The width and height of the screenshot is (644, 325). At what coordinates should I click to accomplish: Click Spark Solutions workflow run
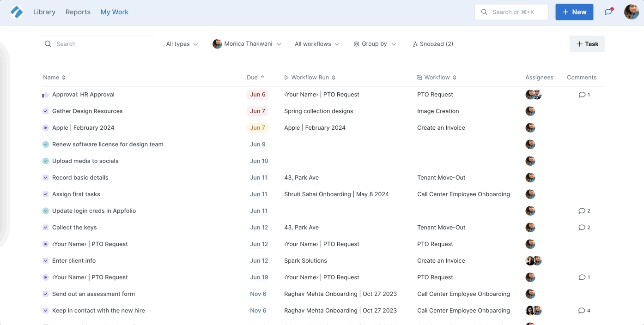click(305, 261)
